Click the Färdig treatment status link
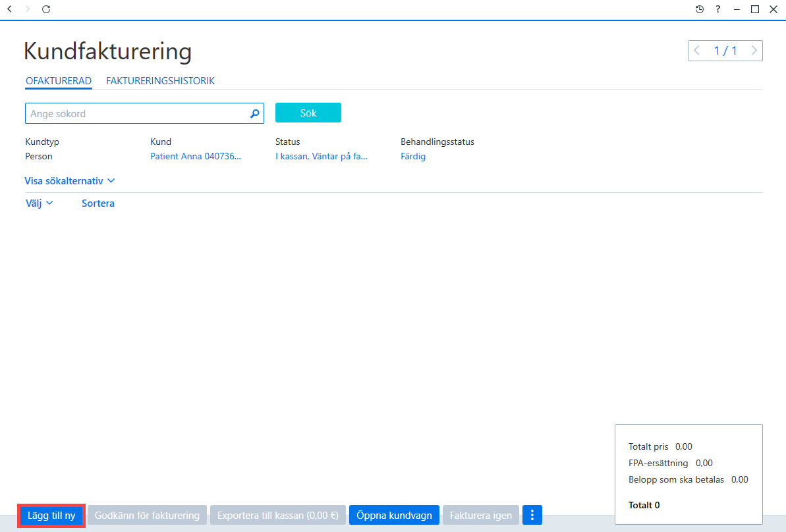Image resolution: width=786 pixels, height=532 pixels. click(413, 156)
